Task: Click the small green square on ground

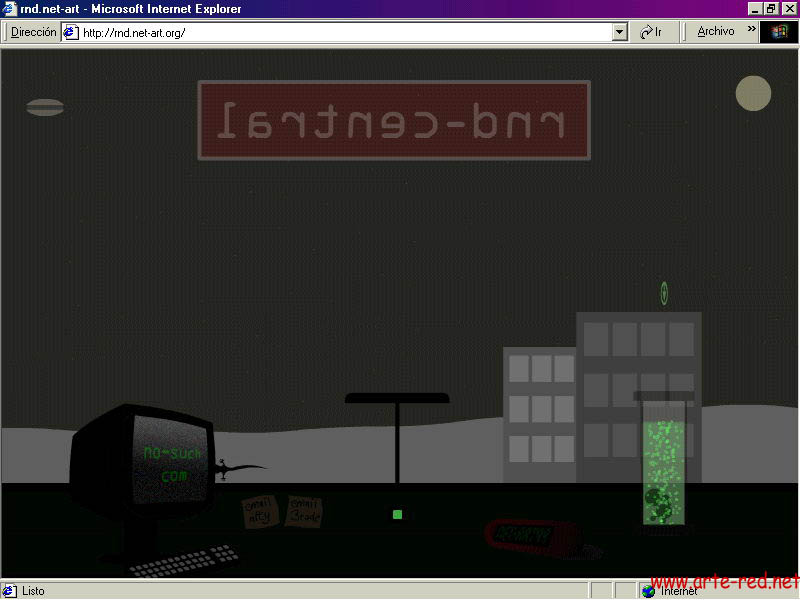Action: (x=397, y=514)
